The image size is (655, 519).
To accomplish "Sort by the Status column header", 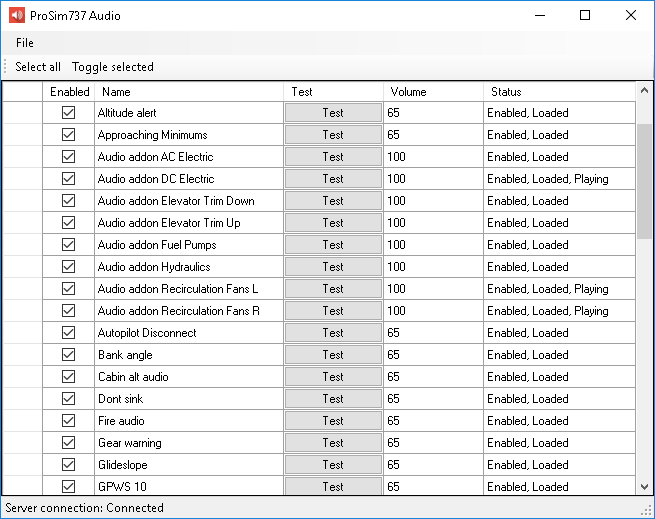I will pos(559,92).
